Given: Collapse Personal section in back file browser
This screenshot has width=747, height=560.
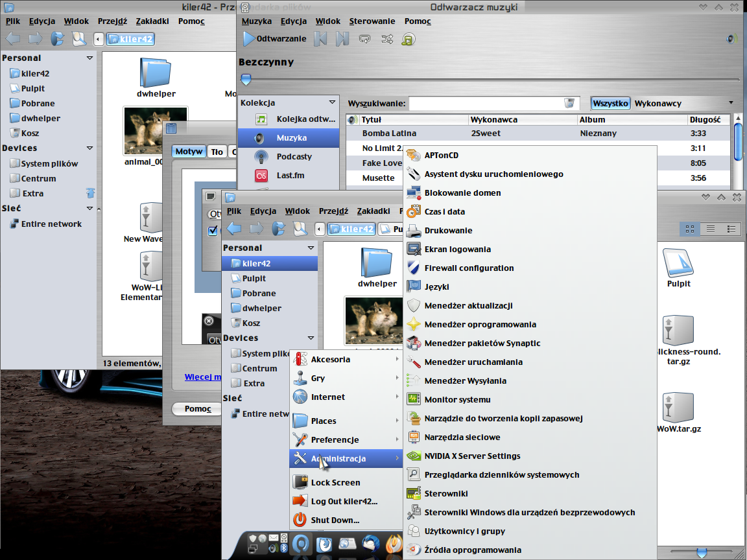Looking at the screenshot, I should 89,58.
